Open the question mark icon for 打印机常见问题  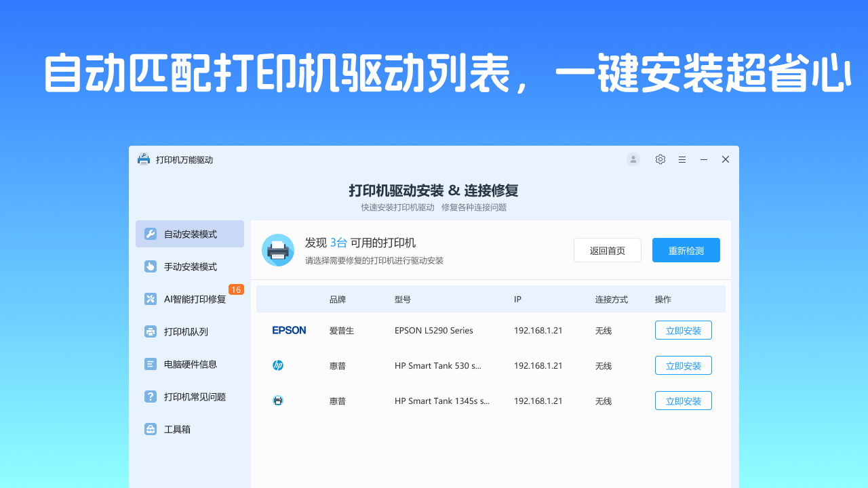coord(150,396)
